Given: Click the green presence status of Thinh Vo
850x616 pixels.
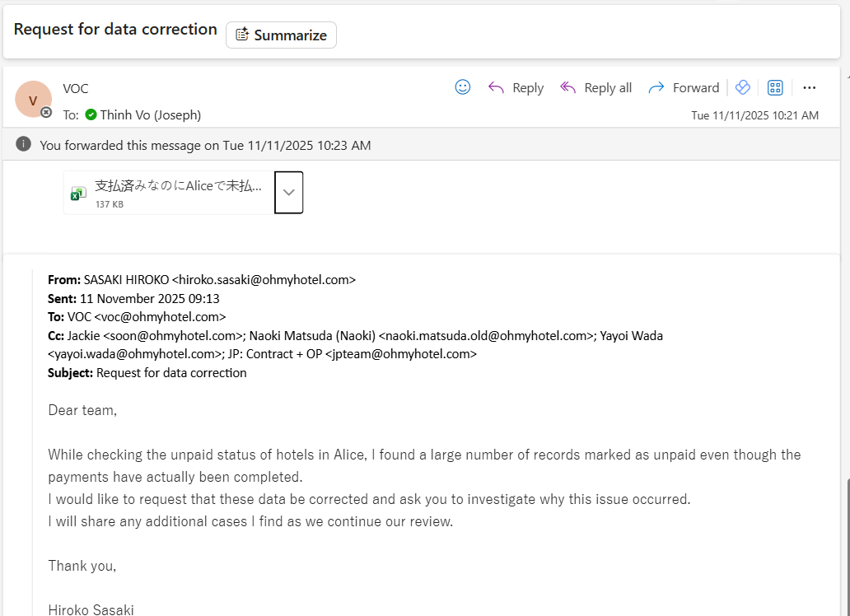Looking at the screenshot, I should click(91, 114).
